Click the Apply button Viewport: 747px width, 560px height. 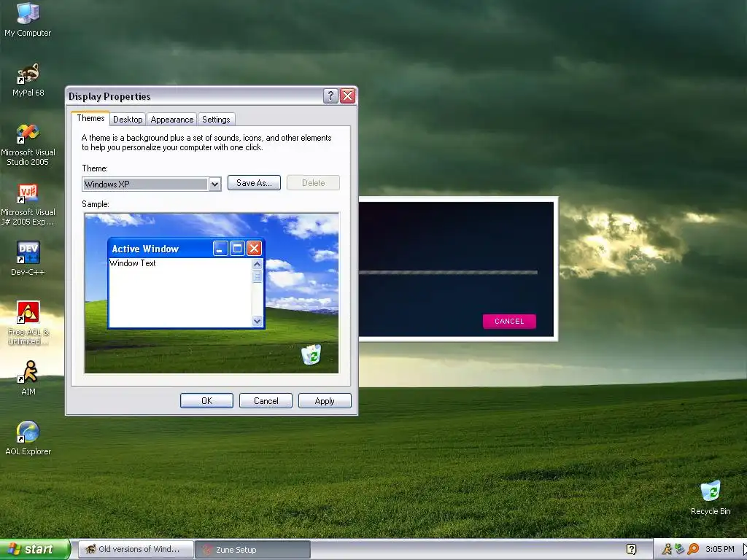[x=325, y=401]
